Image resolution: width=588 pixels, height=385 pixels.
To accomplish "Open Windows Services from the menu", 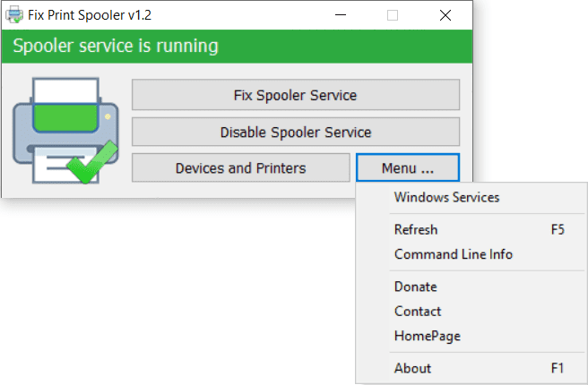I will click(x=446, y=197).
